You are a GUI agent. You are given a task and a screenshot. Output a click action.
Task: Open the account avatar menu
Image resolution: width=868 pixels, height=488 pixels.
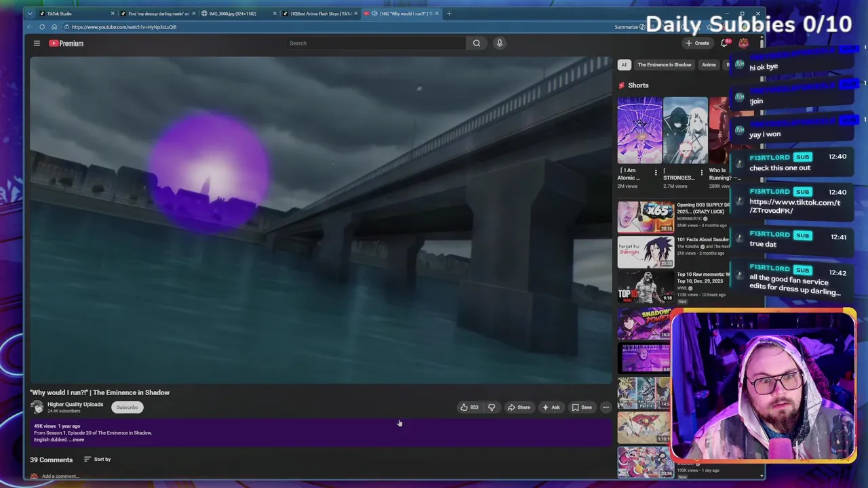(744, 43)
